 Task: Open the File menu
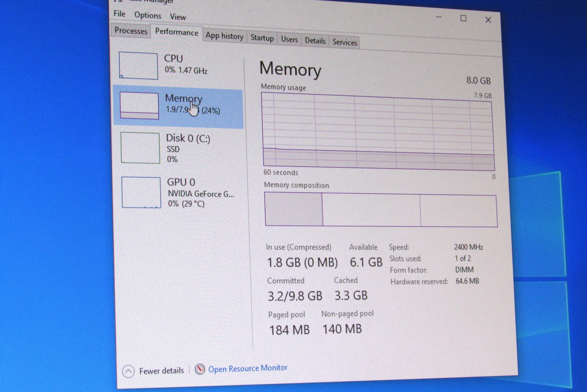[x=120, y=14]
